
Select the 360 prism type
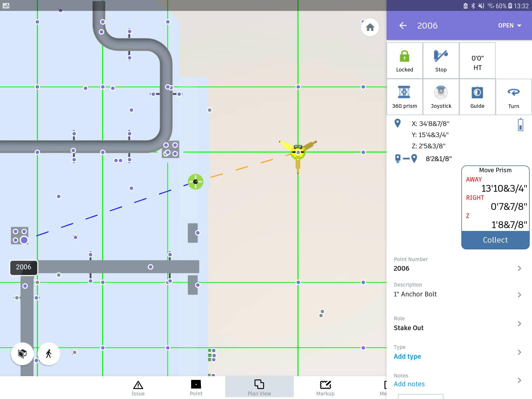point(404,97)
